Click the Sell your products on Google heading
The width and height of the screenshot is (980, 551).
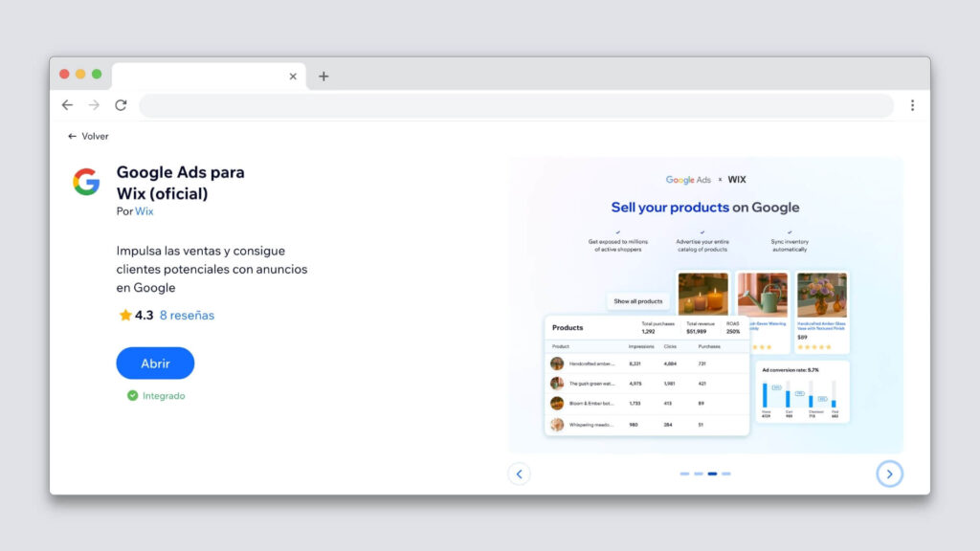click(x=705, y=208)
